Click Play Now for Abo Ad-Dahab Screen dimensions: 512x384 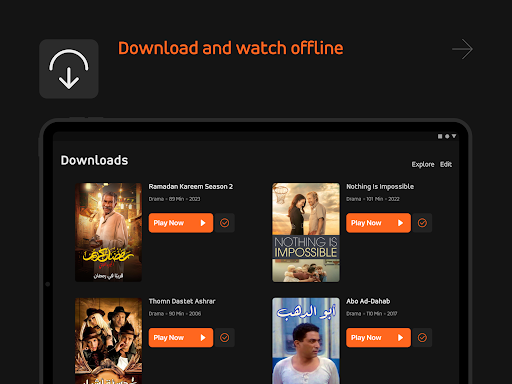pyautogui.click(x=378, y=337)
